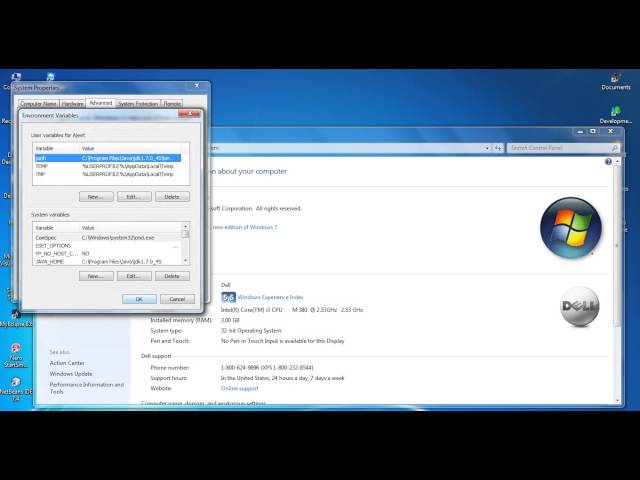This screenshot has height=480, width=640.
Task: Select the JAVA_HOME system variable row
Action: coord(107,261)
